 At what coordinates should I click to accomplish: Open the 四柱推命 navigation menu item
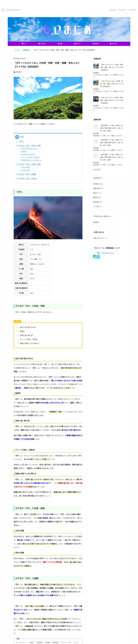(x=42, y=44)
